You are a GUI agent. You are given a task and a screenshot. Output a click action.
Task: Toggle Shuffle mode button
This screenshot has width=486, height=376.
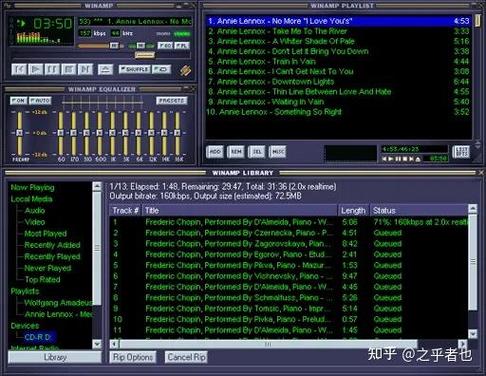[x=135, y=69]
